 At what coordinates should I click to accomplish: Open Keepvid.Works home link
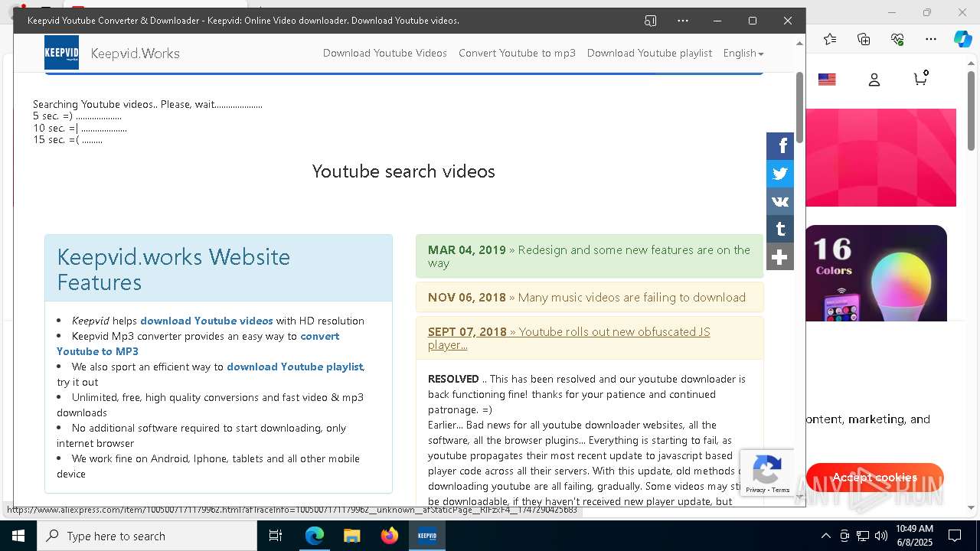pyautogui.click(x=136, y=54)
